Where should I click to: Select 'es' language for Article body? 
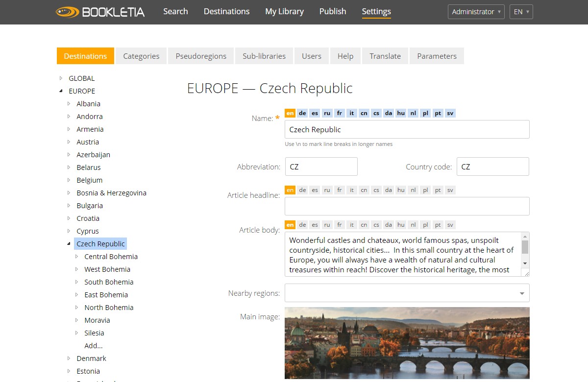[x=315, y=225]
